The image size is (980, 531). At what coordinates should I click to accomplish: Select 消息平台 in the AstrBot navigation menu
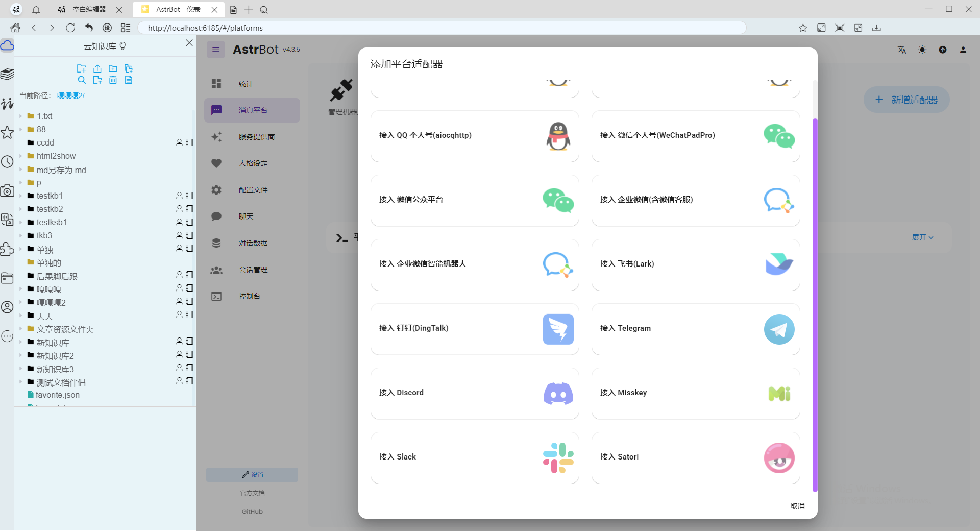point(253,110)
